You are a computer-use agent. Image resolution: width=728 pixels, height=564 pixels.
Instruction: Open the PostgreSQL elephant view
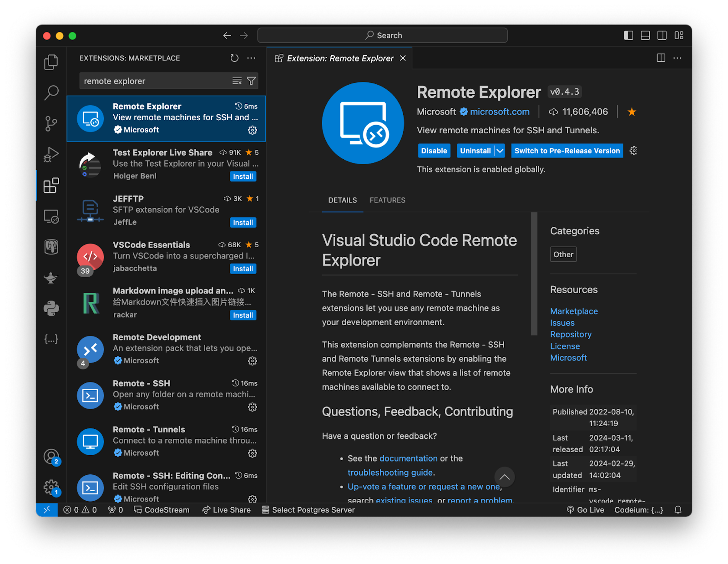coord(51,247)
